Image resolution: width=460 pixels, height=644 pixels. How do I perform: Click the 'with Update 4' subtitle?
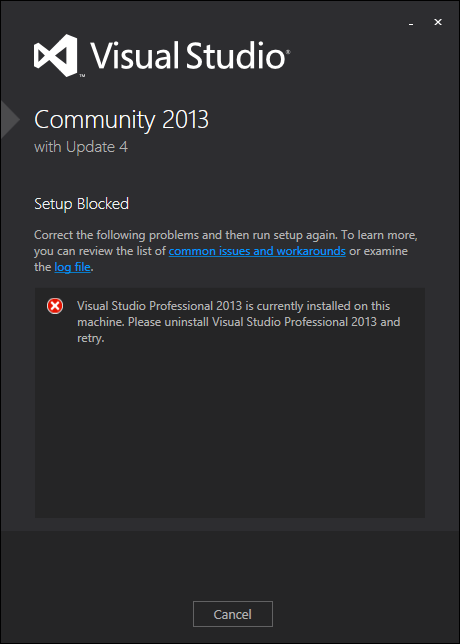81,147
